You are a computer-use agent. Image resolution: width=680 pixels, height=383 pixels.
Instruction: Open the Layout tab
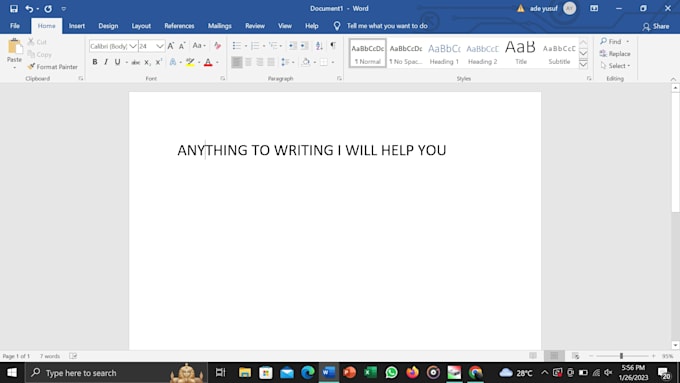[141, 26]
